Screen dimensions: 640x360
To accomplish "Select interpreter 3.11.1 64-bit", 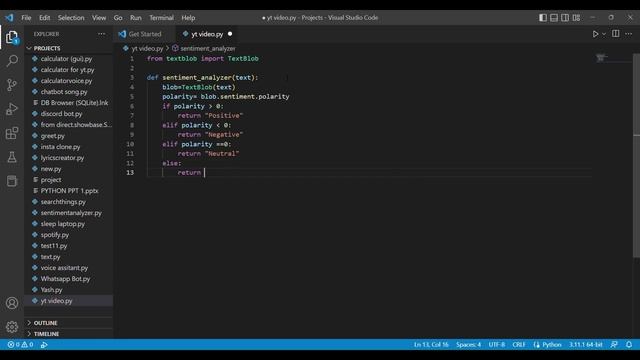I will (x=586, y=344).
